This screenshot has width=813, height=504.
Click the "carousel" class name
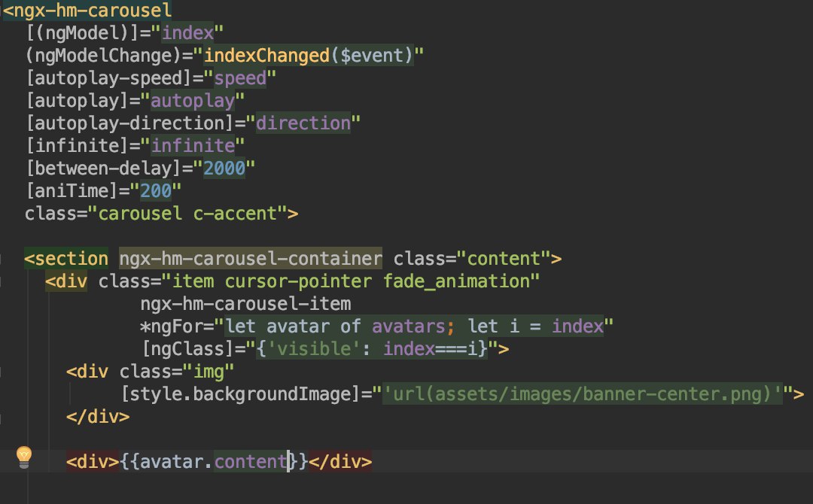(140, 214)
